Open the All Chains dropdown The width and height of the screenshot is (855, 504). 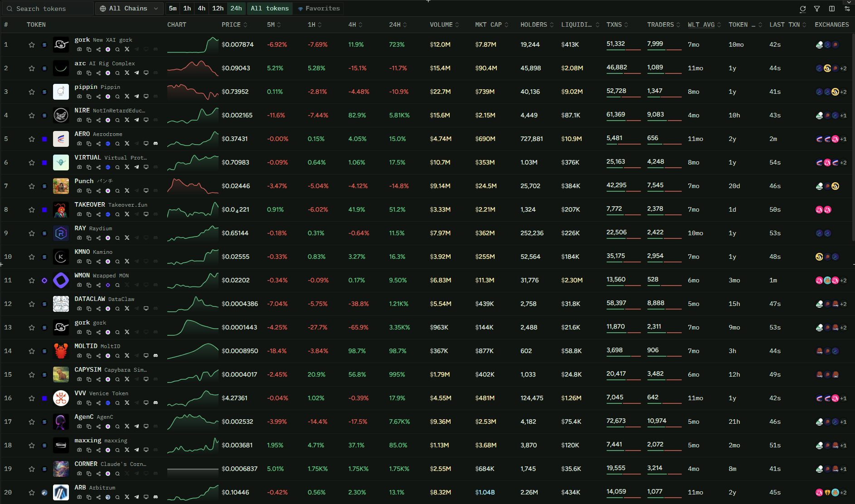[129, 9]
